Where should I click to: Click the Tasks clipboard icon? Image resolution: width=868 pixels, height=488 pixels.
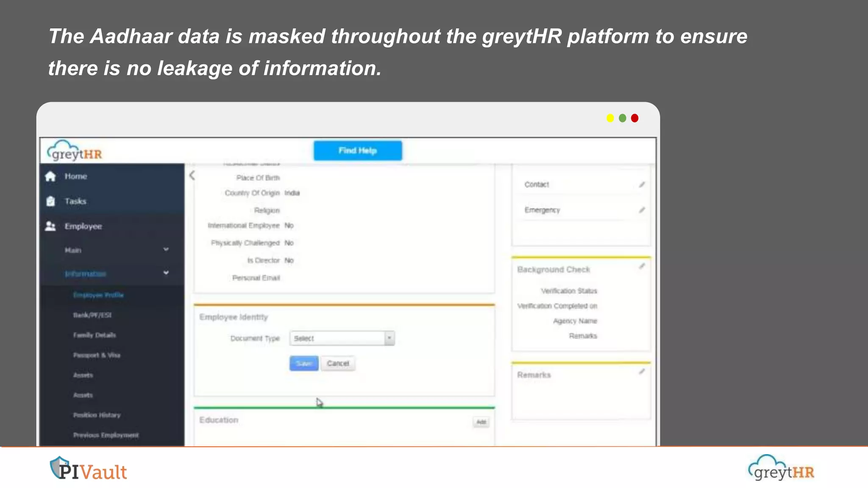click(x=50, y=201)
